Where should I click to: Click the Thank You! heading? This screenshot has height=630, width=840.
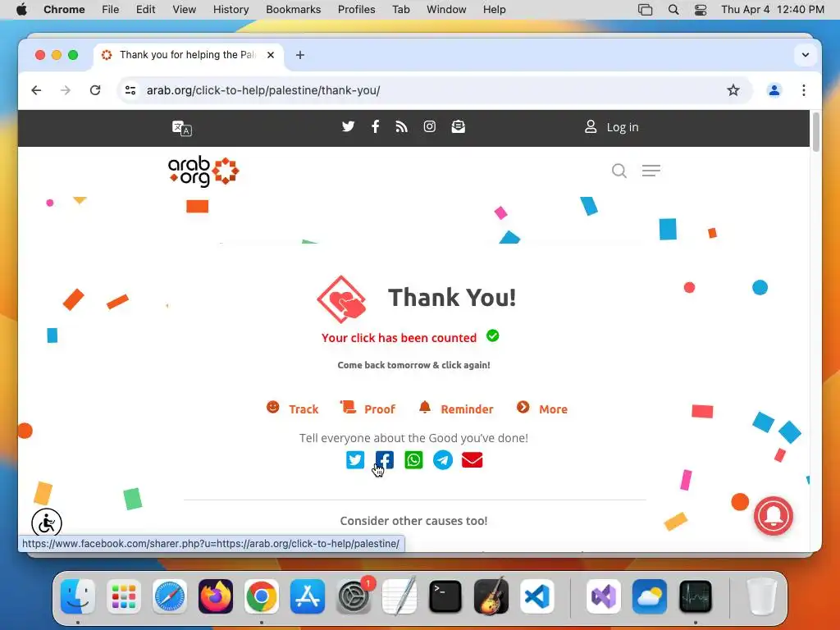(452, 297)
